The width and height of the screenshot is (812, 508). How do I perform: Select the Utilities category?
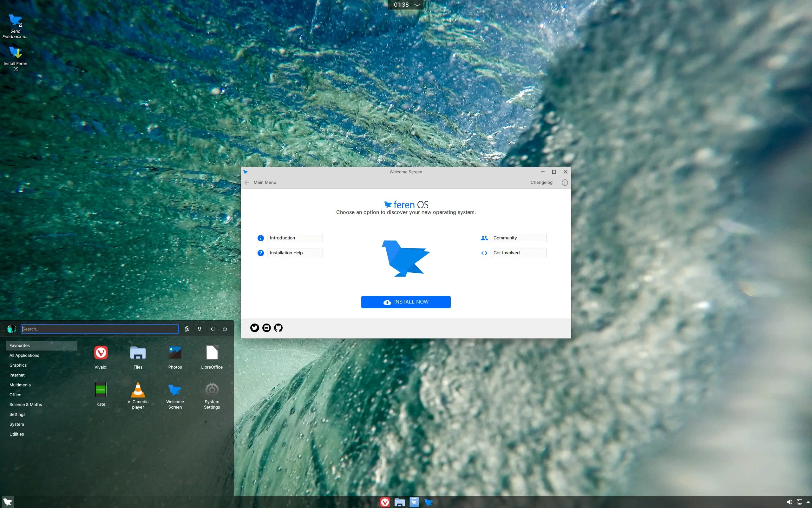(41, 434)
